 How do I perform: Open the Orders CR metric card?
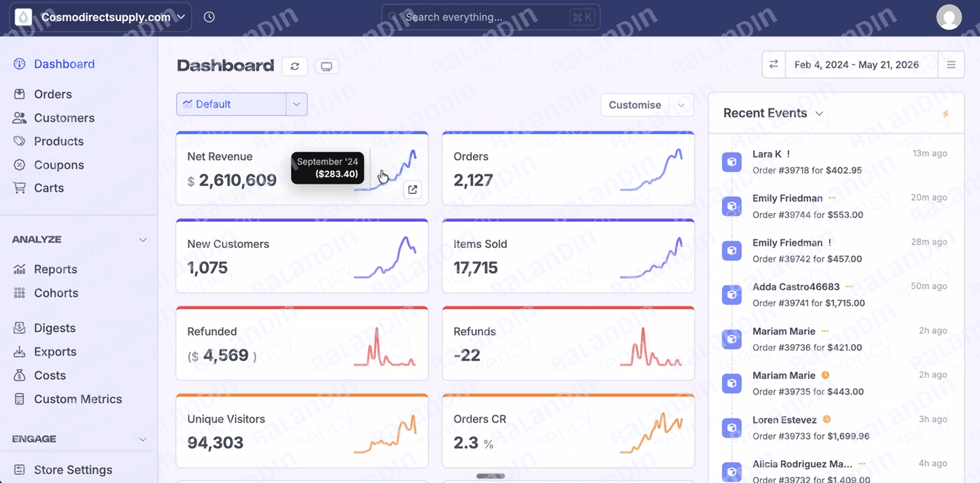pyautogui.click(x=568, y=431)
